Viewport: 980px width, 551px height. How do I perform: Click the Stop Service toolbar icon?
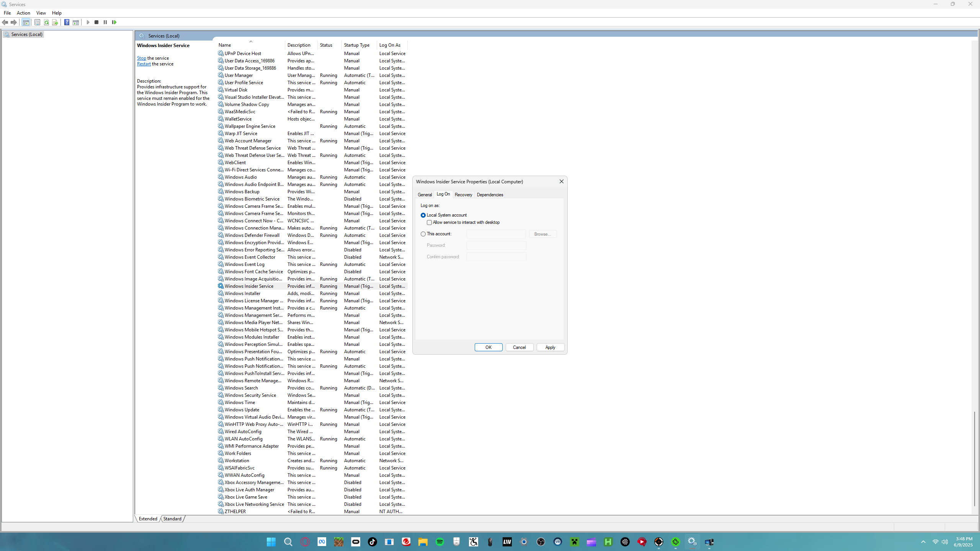coord(96,22)
